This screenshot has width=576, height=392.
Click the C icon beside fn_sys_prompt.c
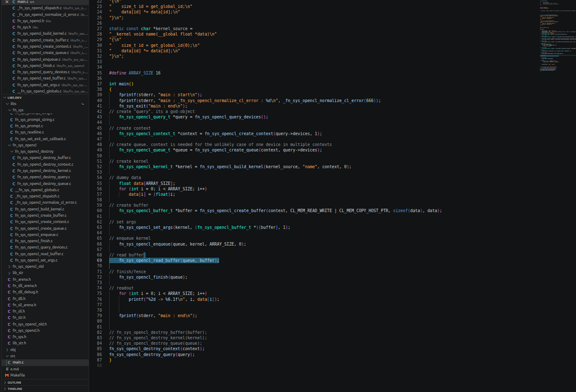[x=12, y=126]
